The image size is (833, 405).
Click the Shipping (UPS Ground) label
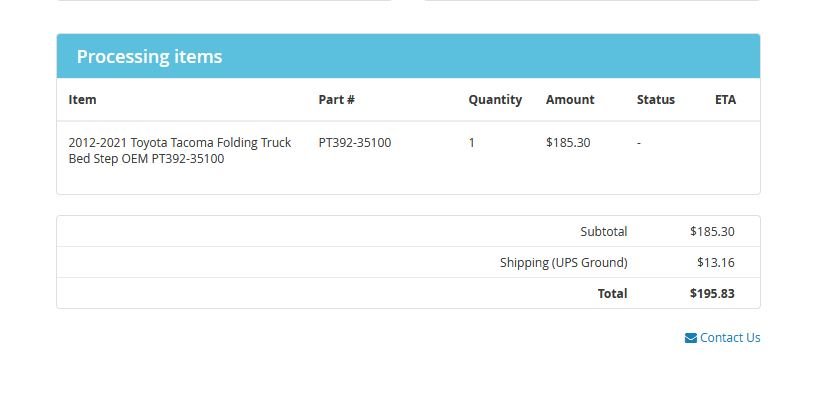click(564, 263)
